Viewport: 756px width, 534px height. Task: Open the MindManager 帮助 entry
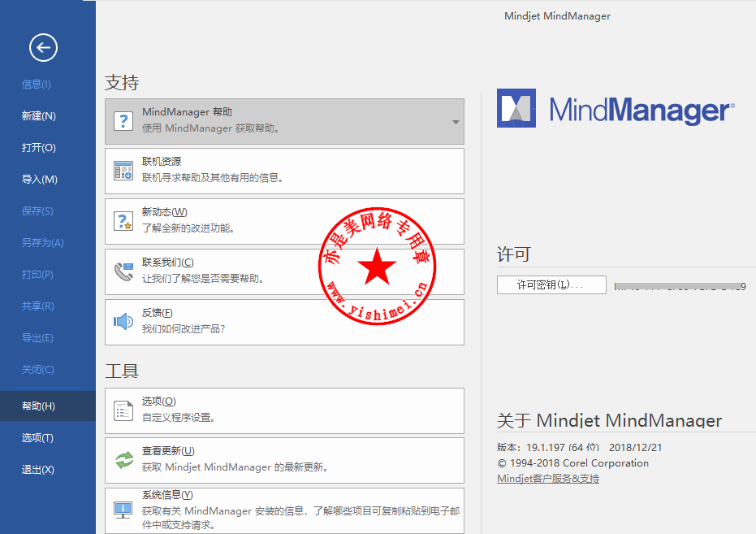click(284, 122)
